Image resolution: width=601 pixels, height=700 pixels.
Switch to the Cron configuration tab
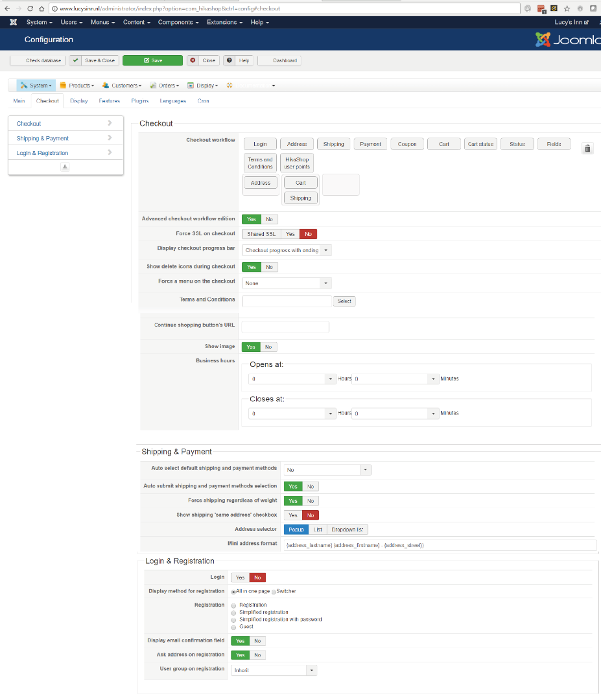pyautogui.click(x=203, y=101)
